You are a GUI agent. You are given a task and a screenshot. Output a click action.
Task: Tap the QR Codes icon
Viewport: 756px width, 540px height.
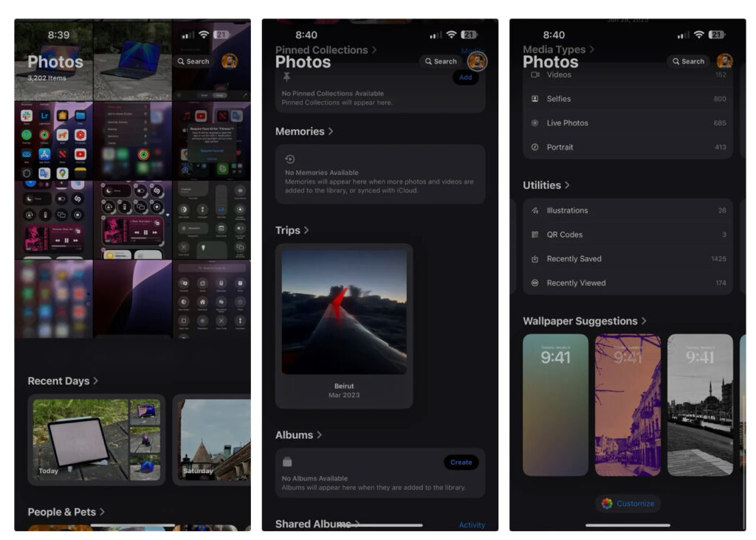click(535, 235)
